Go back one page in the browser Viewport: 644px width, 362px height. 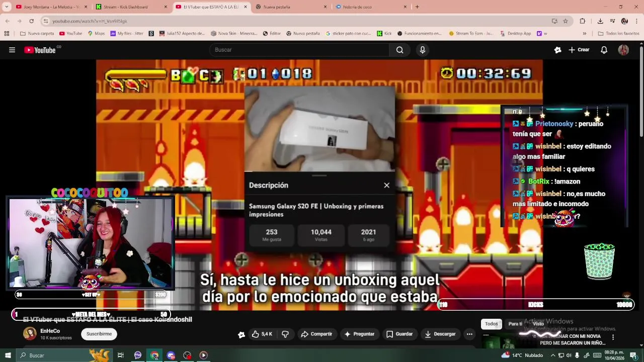coord(7,21)
